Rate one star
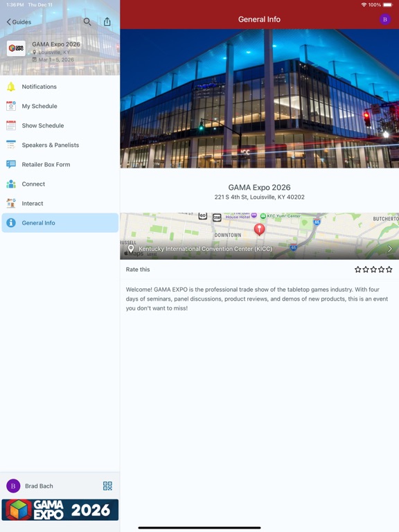This screenshot has width=399, height=532. 357,269
